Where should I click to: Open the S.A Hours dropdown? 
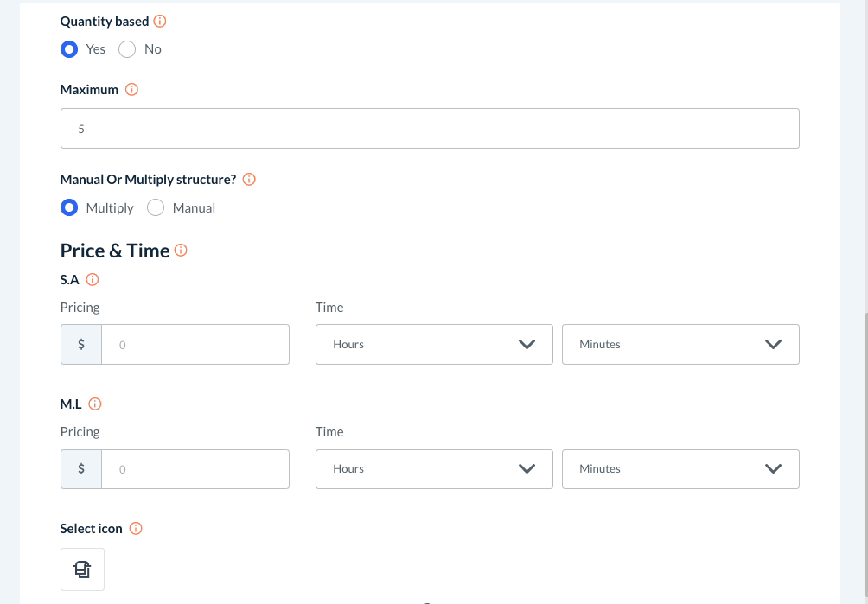tap(434, 344)
